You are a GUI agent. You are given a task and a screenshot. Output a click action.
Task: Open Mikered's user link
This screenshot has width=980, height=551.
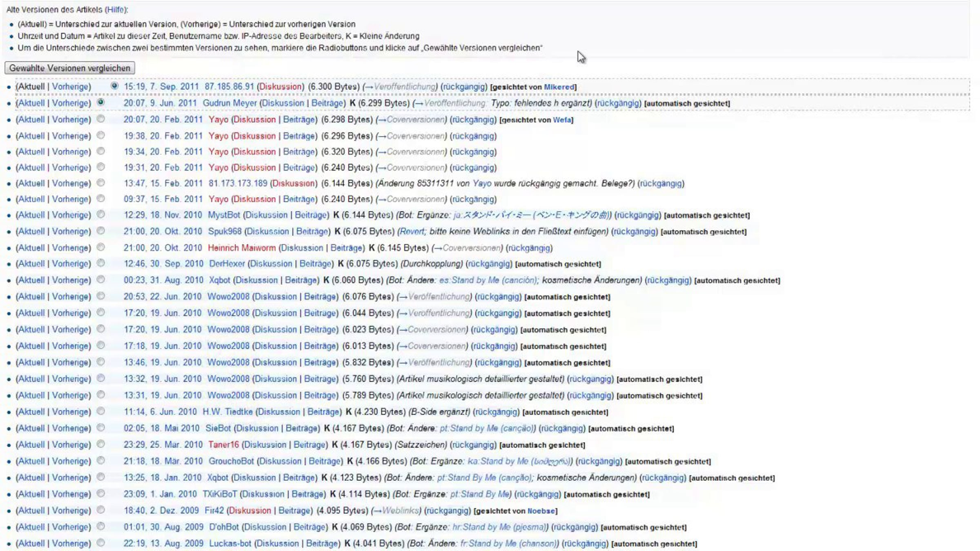[x=559, y=87]
